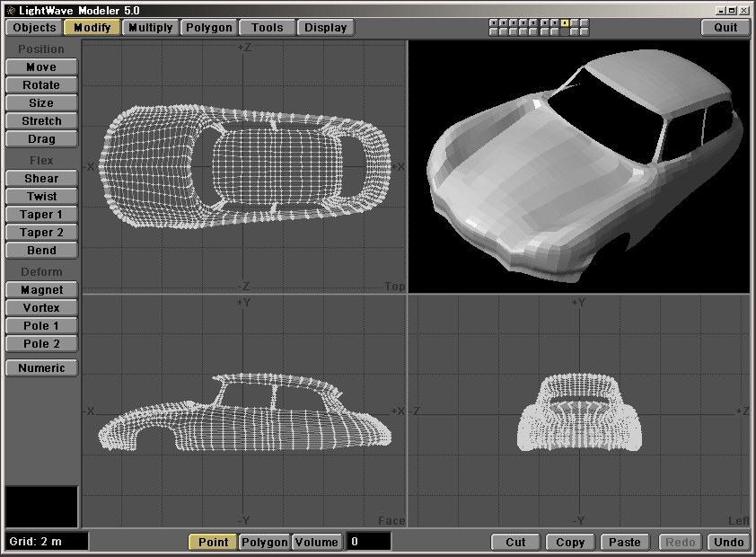The image size is (756, 557).
Task: Set first layer as background in bottom row
Action: (x=494, y=31)
